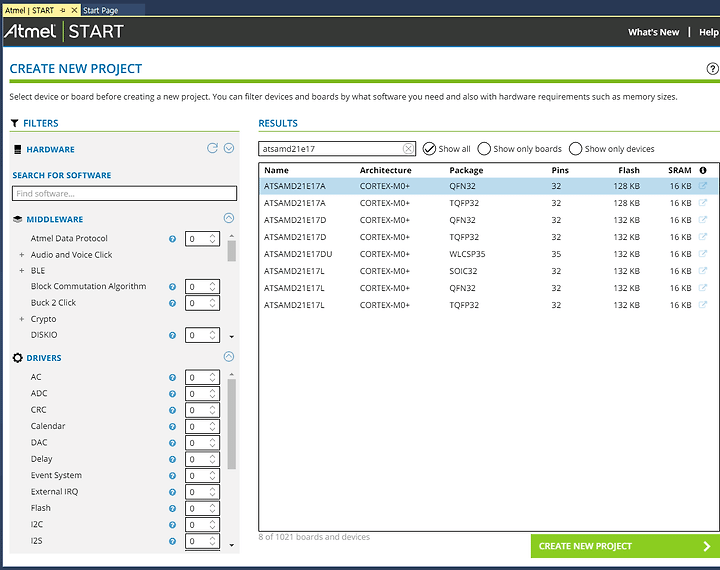Open Delay driver help info
The image size is (720, 570).
point(172,459)
